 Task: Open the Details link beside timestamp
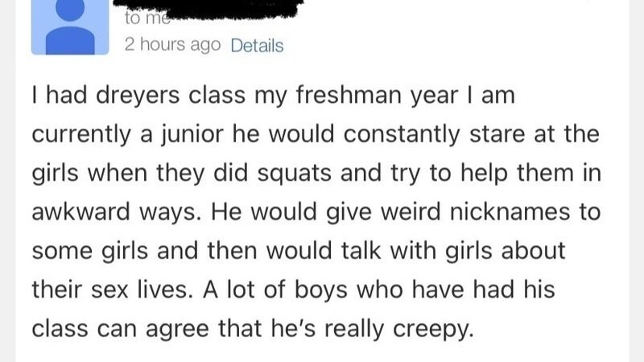(257, 46)
